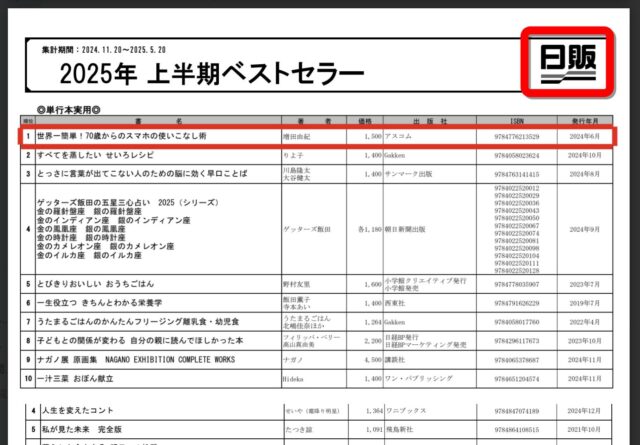Click author name 川島隆太

point(296,170)
